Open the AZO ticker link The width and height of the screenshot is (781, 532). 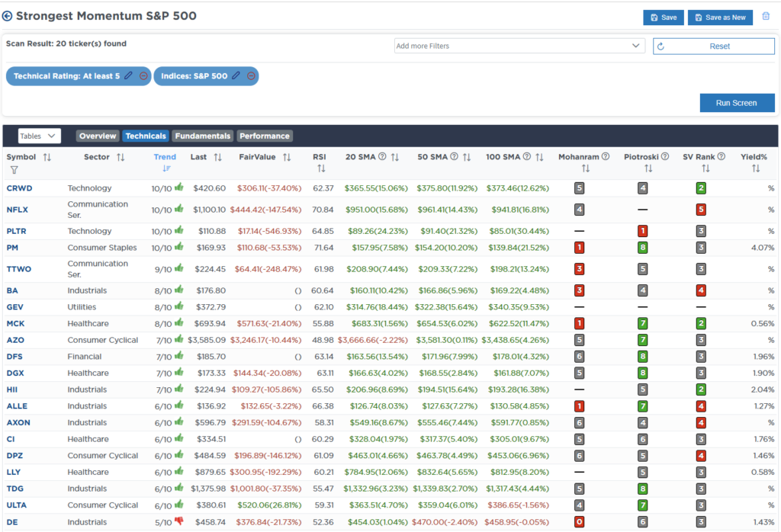click(15, 340)
